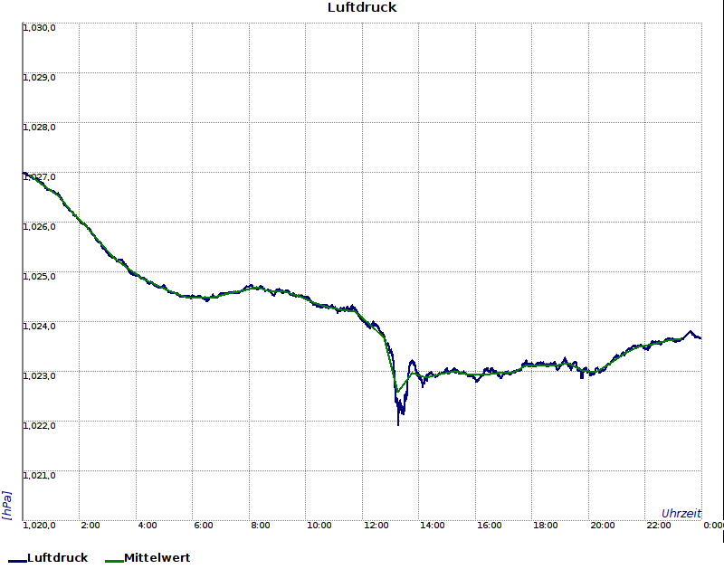The image size is (724, 588).
Task: Click the 1,029,0 y-axis value
Action: point(39,77)
